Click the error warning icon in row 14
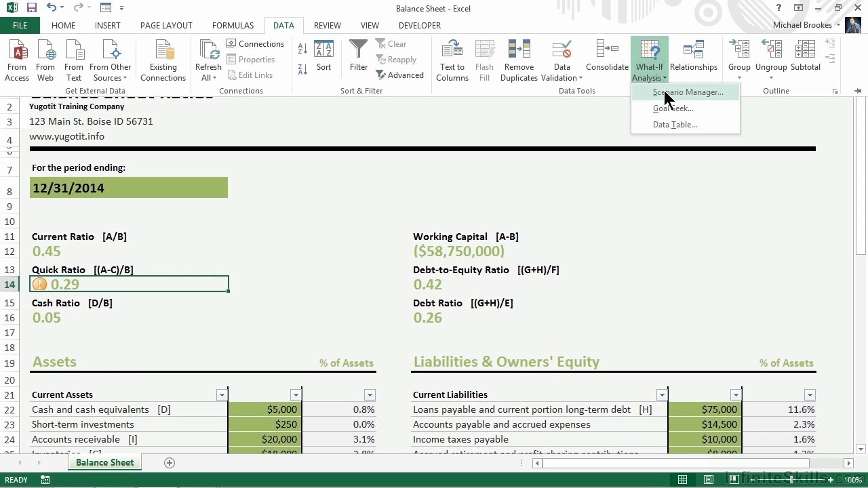868x488 pixels. pyautogui.click(x=40, y=285)
